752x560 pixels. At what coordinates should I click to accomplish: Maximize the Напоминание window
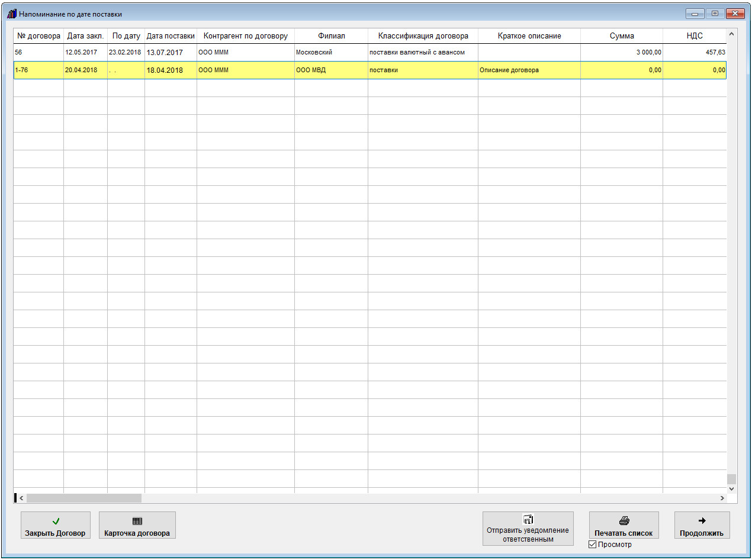click(715, 13)
